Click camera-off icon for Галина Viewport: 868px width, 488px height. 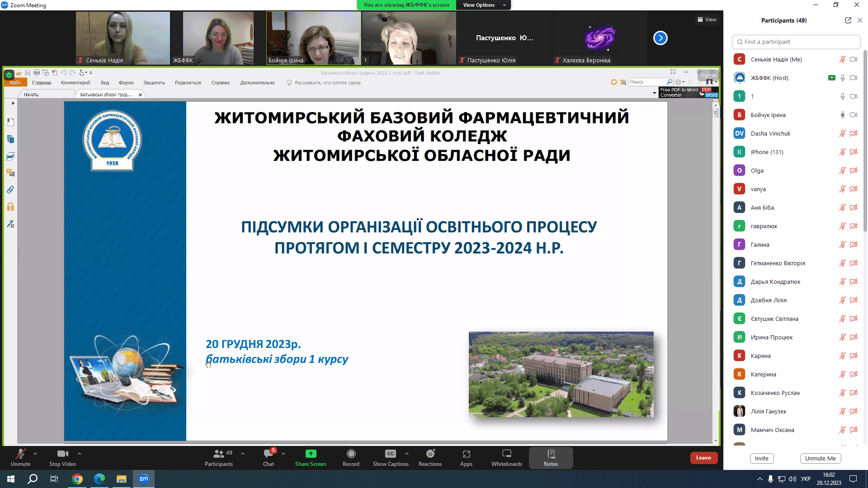point(854,244)
